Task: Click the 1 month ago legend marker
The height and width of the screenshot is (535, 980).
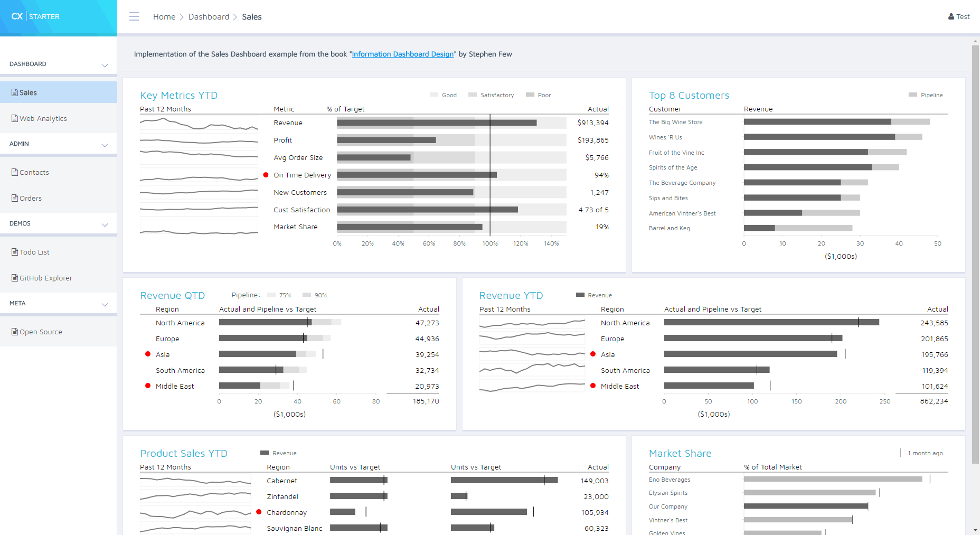Action: click(900, 453)
